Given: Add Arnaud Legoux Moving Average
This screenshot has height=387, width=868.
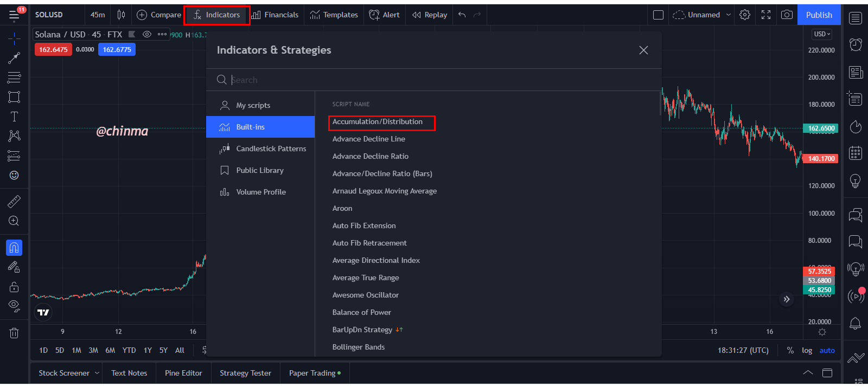Looking at the screenshot, I should coord(385,191).
